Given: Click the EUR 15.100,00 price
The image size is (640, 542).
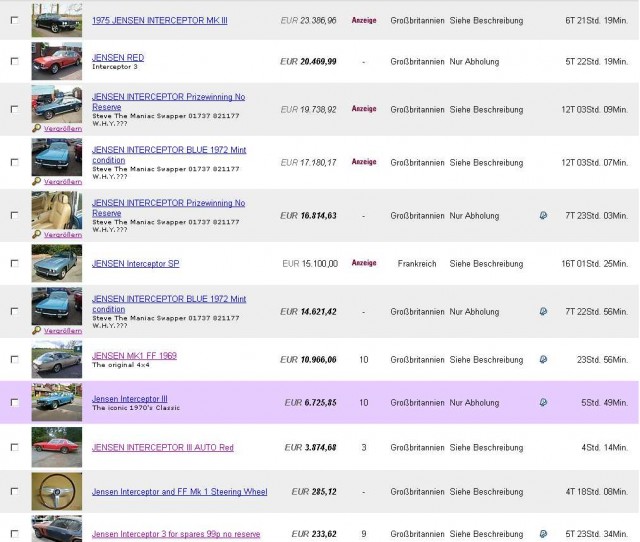Looking at the screenshot, I should (310, 264).
